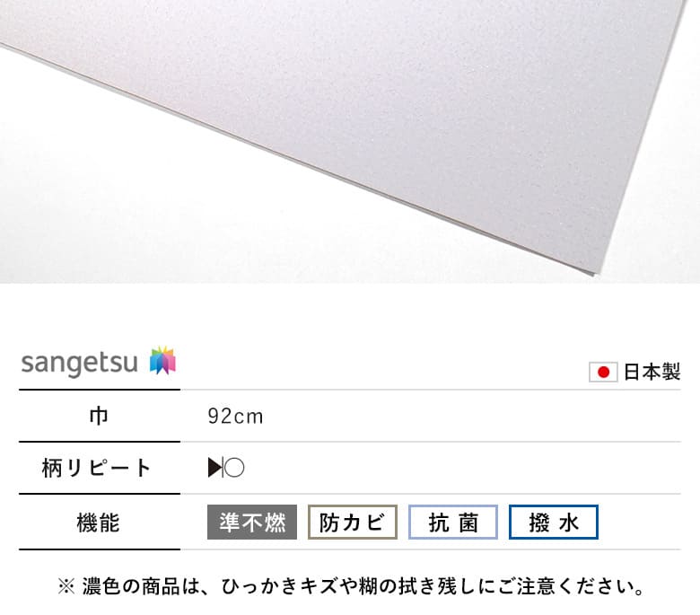Image resolution: width=700 pixels, height=615 pixels.
Task: Click the 92cm width value
Action: (x=235, y=417)
